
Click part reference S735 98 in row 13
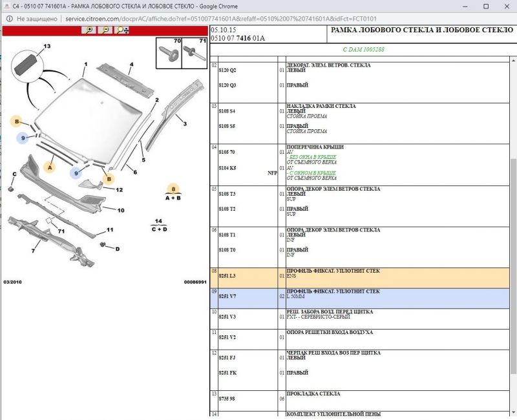[x=227, y=399]
